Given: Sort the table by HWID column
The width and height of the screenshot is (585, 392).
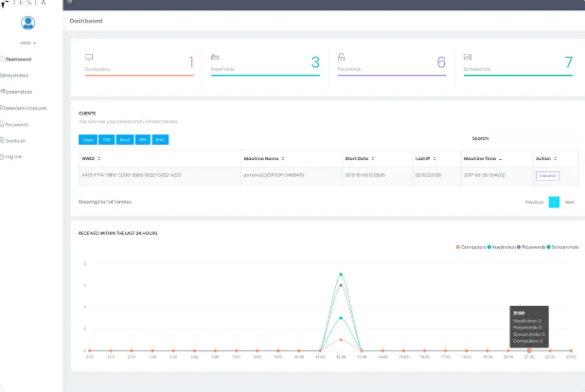Looking at the screenshot, I should 91,158.
